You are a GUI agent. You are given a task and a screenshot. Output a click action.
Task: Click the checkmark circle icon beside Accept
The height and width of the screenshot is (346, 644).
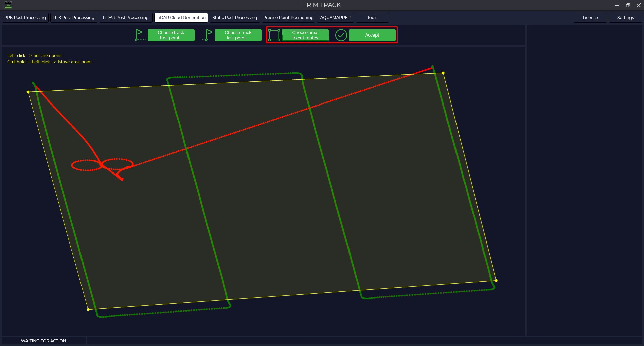(341, 35)
